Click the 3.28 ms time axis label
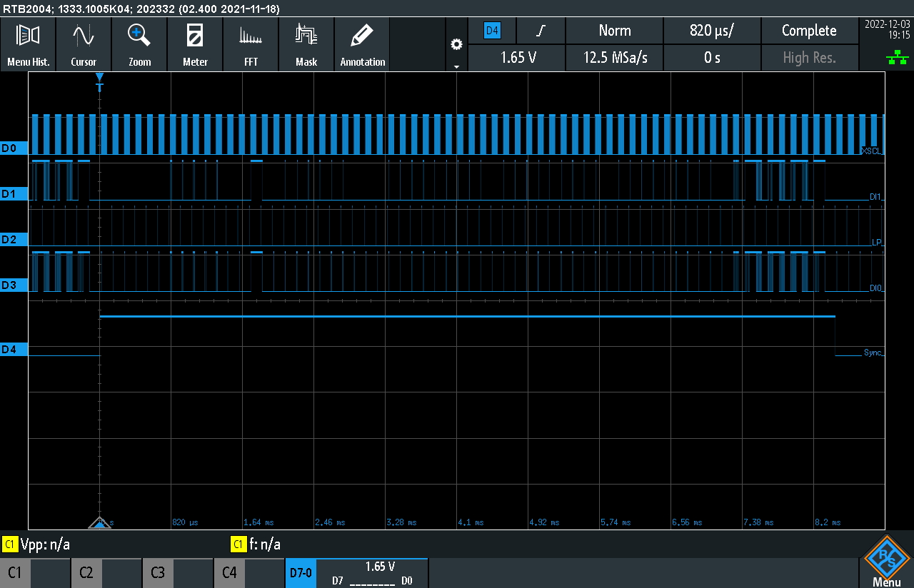Screen dimensions: 914x588 [401, 522]
